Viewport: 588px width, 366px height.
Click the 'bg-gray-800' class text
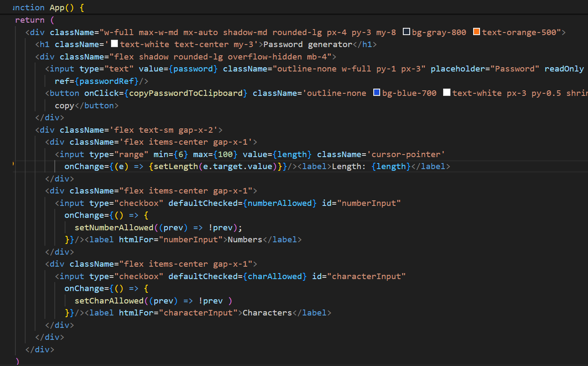pos(439,32)
